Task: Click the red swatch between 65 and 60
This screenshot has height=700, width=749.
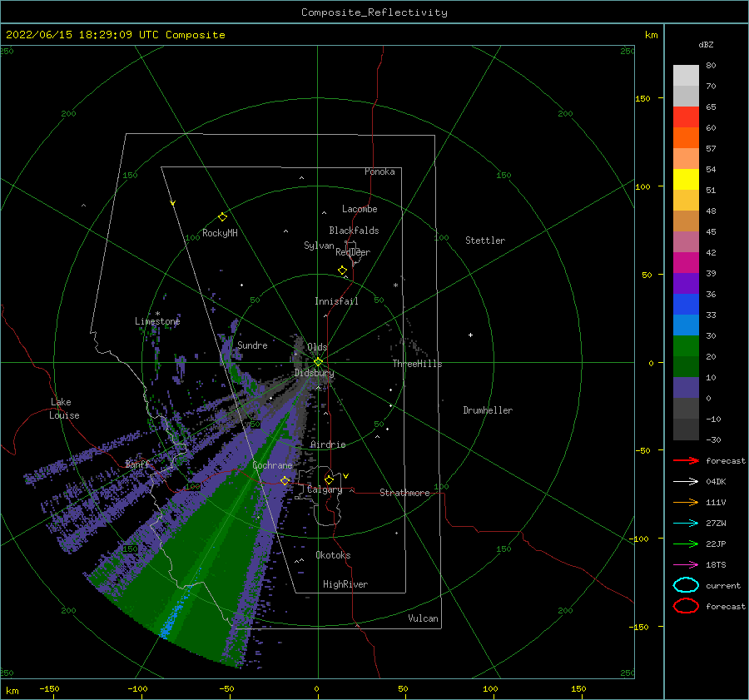Action: pos(686,117)
